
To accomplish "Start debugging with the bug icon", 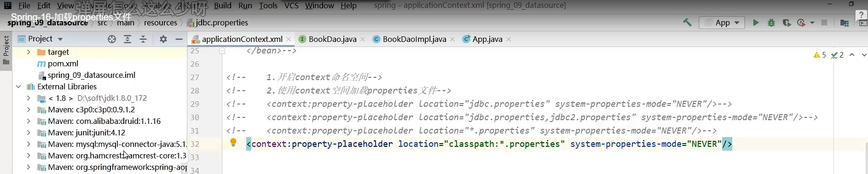I will (771, 23).
